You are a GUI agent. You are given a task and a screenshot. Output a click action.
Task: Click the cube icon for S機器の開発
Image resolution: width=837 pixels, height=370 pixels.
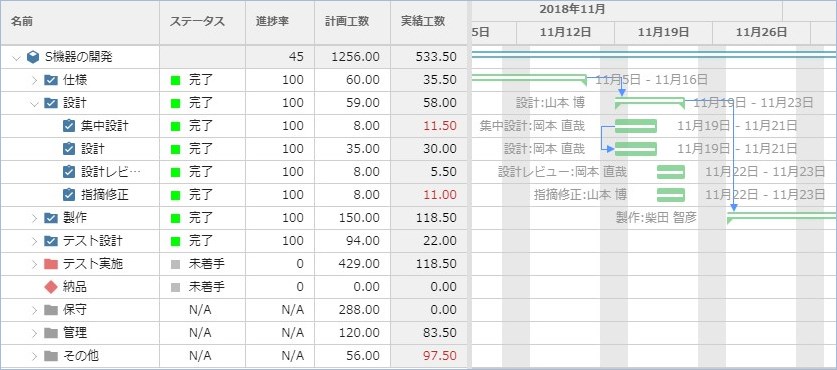tap(33, 57)
